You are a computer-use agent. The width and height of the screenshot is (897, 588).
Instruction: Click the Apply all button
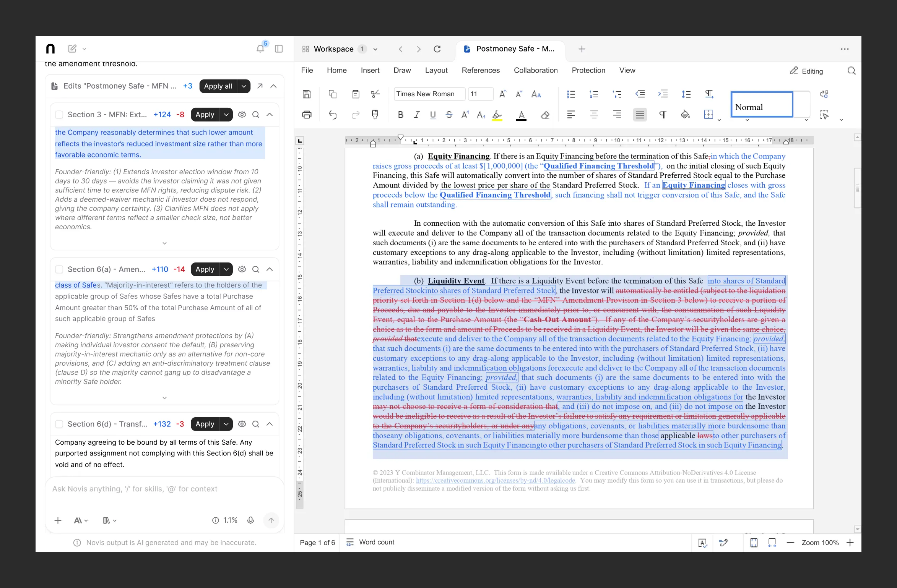[x=218, y=86]
